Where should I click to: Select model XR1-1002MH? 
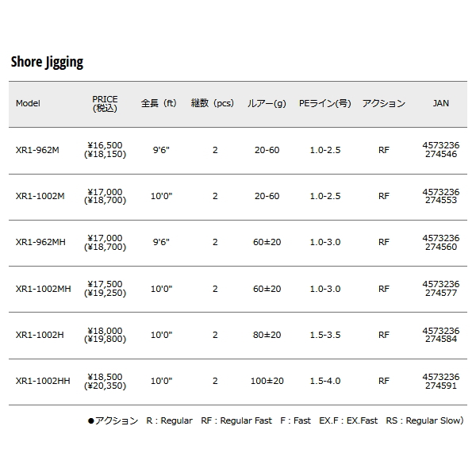[43, 289]
